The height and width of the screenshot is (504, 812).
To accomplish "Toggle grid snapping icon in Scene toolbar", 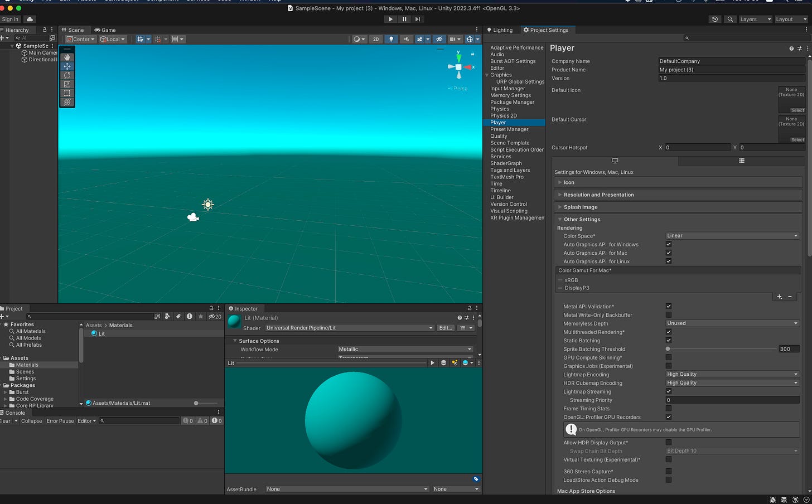I will 140,39.
